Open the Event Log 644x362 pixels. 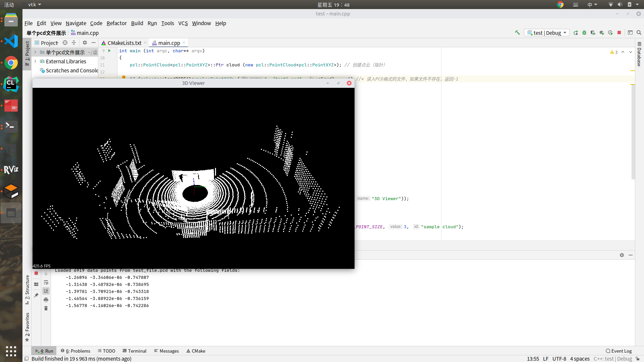pyautogui.click(x=619, y=351)
